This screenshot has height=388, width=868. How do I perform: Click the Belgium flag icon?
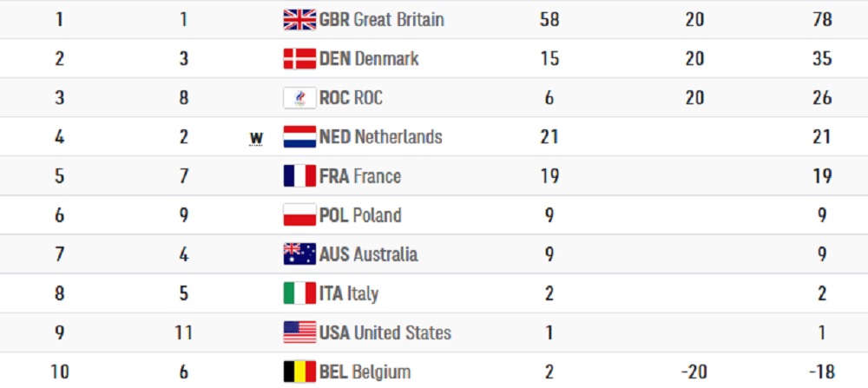299,372
